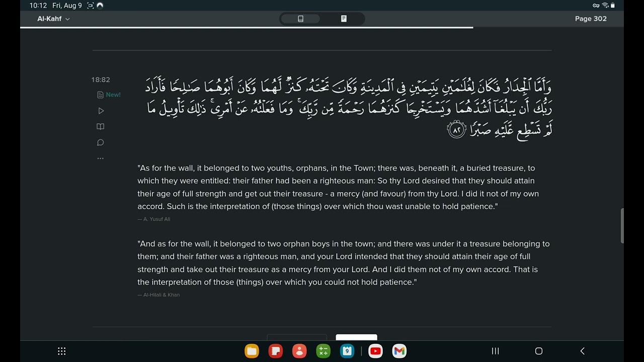Tap the back navigation arrow

pyautogui.click(x=582, y=351)
